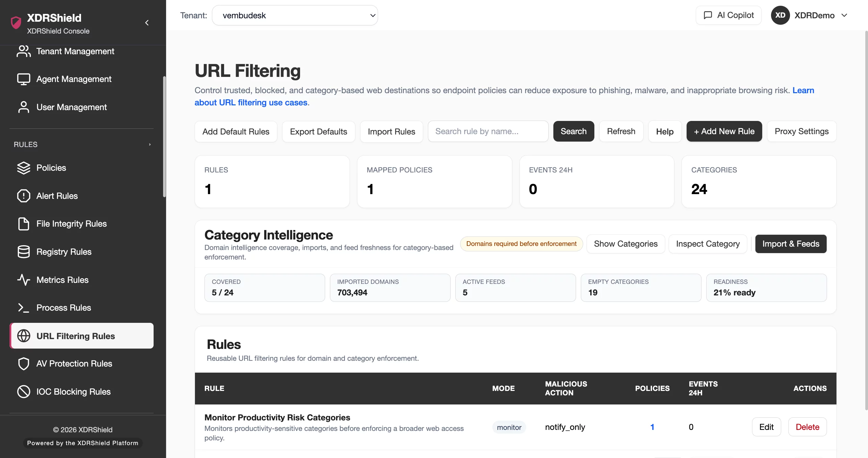Screen dimensions: 868x458
Task: Open Metrics Rules section
Action: (x=81, y=280)
